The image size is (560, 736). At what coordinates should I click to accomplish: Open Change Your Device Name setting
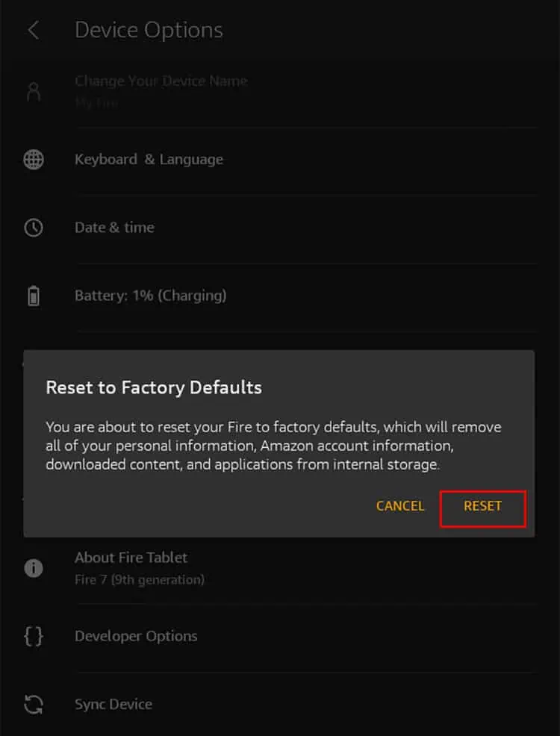(x=161, y=81)
